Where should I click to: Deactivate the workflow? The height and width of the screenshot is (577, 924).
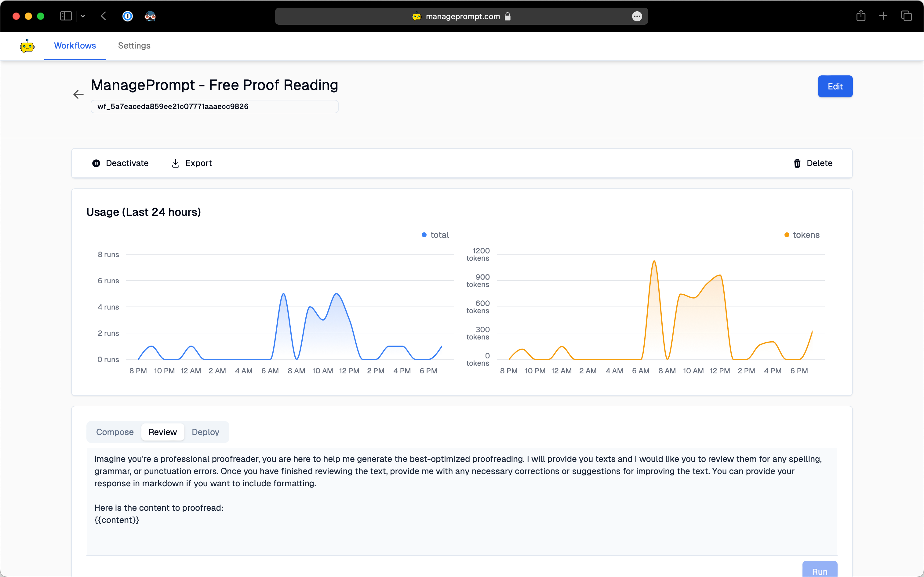pyautogui.click(x=120, y=163)
